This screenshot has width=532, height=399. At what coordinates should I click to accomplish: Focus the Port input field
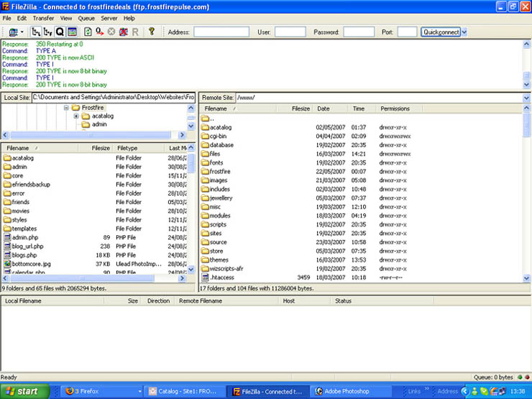407,32
